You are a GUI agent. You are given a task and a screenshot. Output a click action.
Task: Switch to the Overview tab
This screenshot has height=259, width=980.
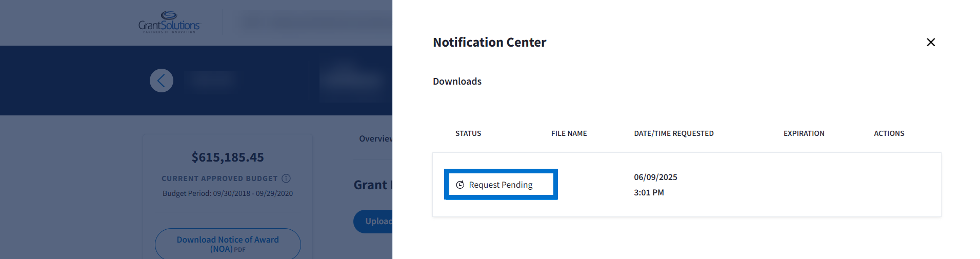[x=375, y=138]
